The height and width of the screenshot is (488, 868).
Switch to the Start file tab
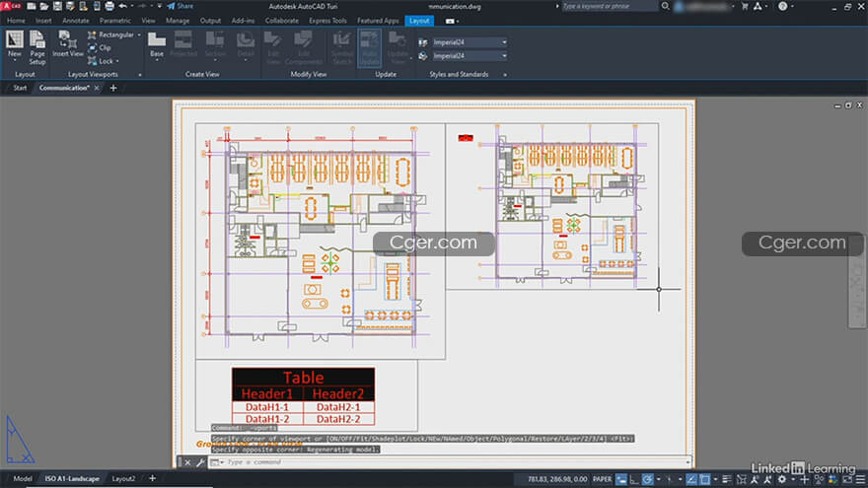coord(20,88)
